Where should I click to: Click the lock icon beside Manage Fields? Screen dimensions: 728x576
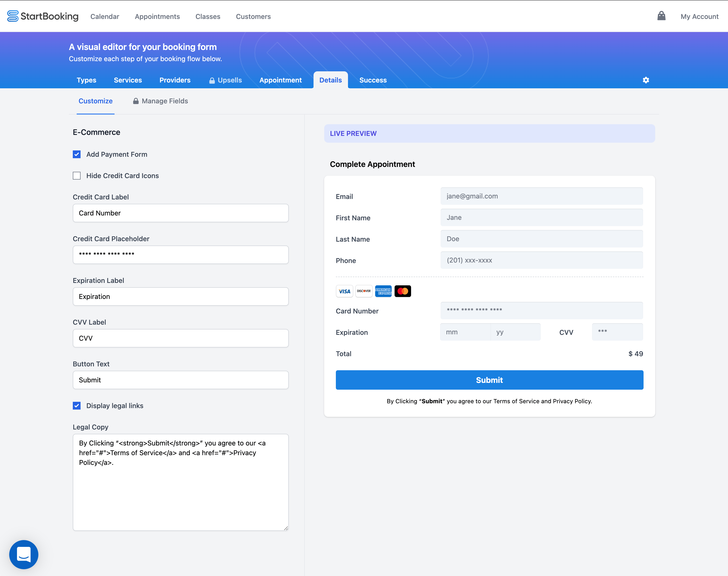click(136, 101)
